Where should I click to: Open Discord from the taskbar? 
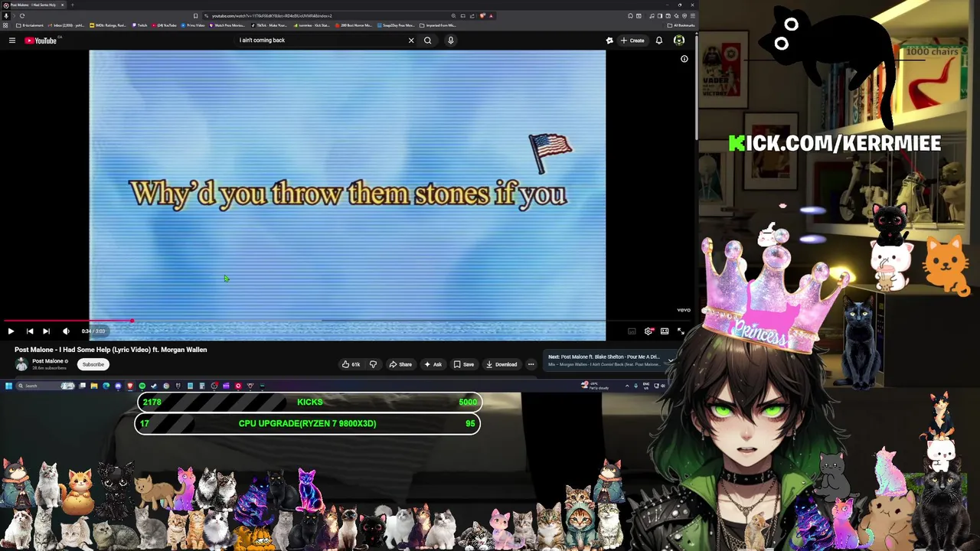coord(118,386)
